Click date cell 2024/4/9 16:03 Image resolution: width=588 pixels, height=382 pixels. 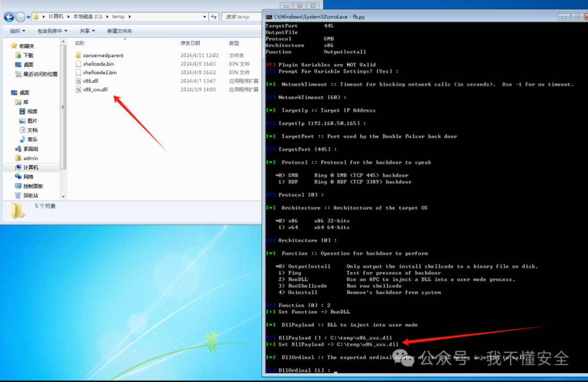198,64
